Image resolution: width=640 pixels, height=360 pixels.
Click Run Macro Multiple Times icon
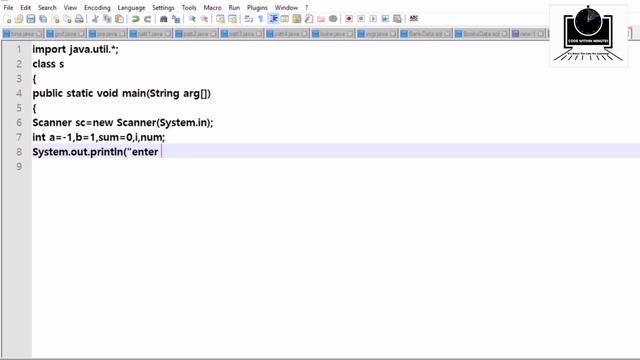(385, 19)
